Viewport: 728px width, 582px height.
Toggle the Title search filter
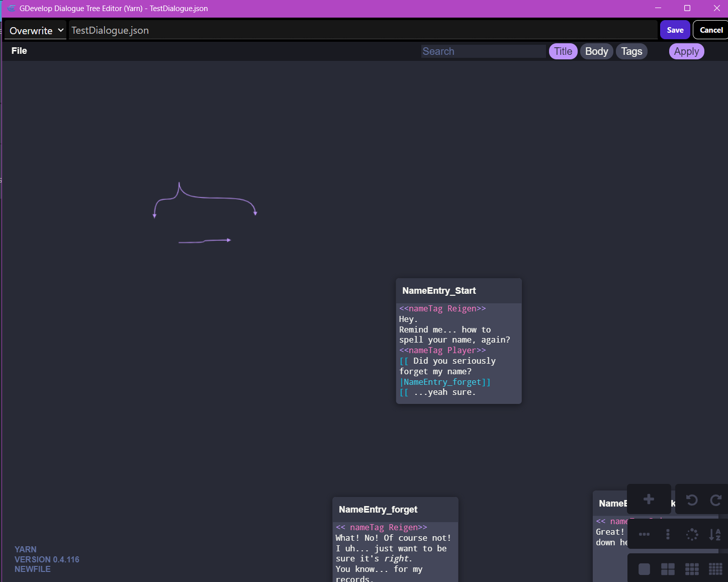point(563,51)
